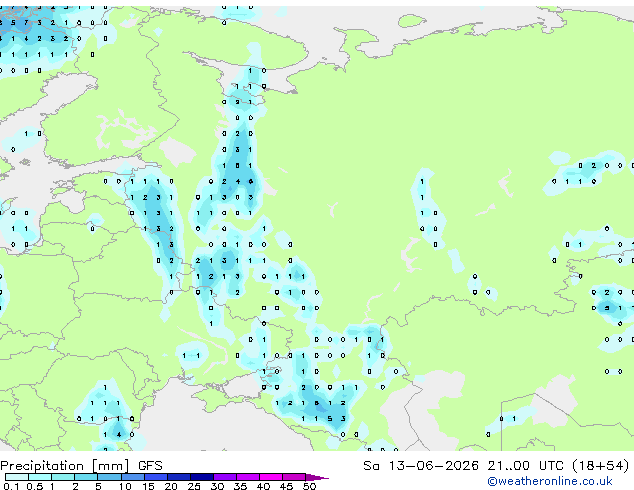Image resolution: width=634 pixels, height=490 pixels.
Task: Select the 0.5–1 mm legend color swatch
Action: [x=40, y=477]
